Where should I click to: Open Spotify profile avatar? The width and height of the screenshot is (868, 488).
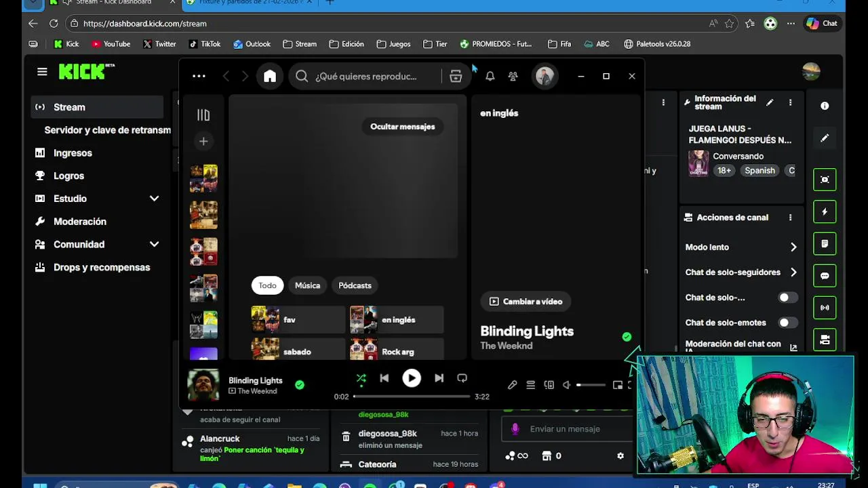click(545, 76)
